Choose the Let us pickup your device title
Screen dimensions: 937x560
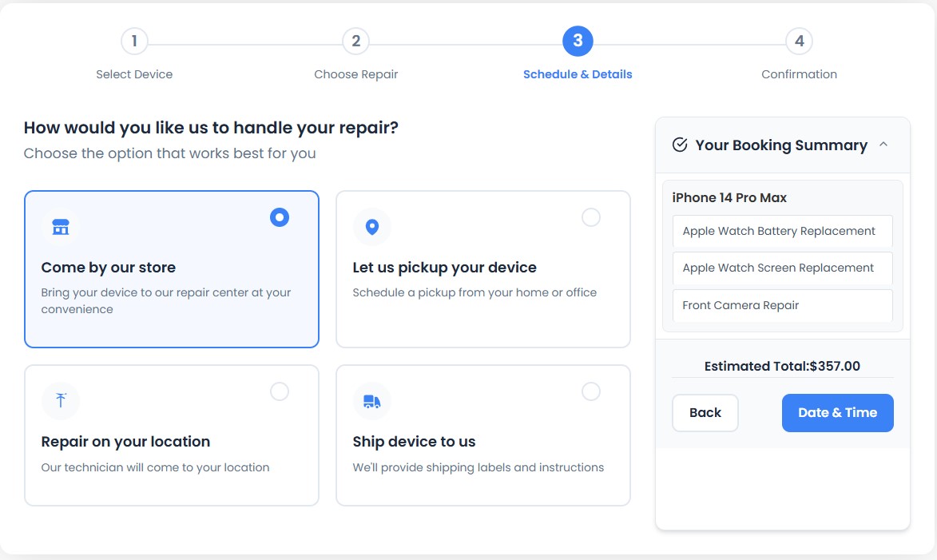click(x=444, y=267)
